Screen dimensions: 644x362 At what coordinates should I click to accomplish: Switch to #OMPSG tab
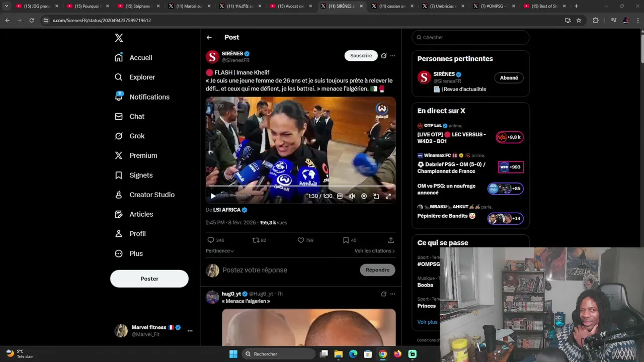pos(493,6)
